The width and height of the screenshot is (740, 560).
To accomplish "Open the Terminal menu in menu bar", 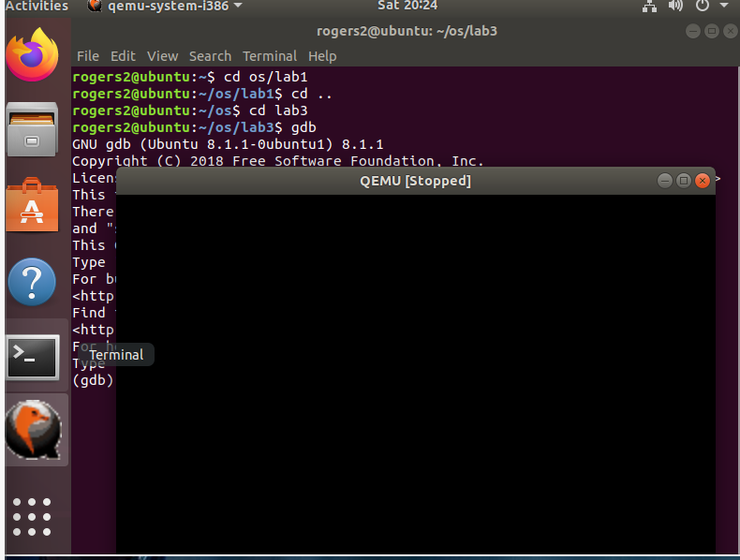I will [x=270, y=56].
